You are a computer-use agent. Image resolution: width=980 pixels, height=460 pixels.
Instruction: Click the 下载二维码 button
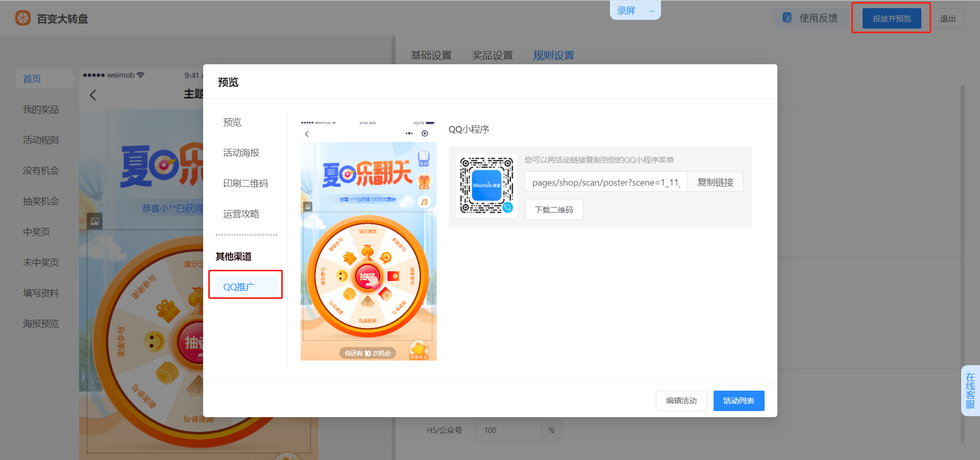pos(554,210)
